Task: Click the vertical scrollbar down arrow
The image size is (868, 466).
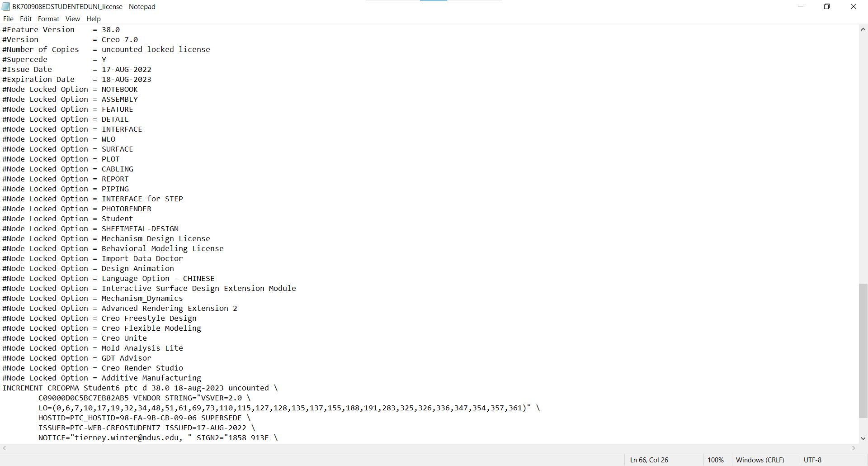Action: coord(863,438)
